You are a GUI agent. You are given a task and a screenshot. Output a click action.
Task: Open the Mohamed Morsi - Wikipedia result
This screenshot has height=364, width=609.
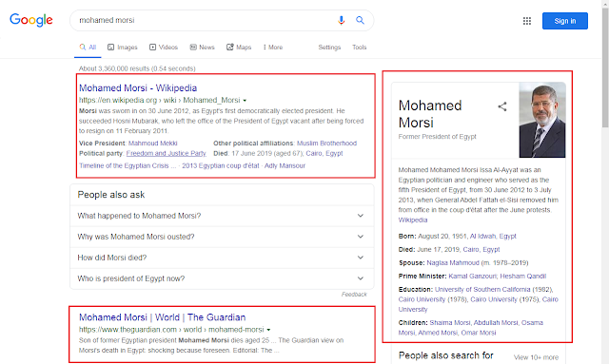click(x=138, y=88)
